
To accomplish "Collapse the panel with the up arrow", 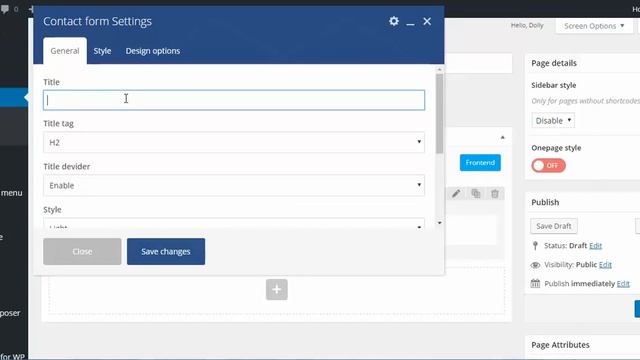I will click(502, 138).
